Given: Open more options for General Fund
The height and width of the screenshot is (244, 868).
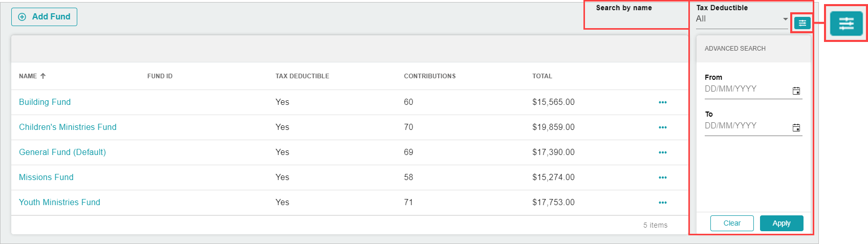Looking at the screenshot, I should [x=663, y=152].
